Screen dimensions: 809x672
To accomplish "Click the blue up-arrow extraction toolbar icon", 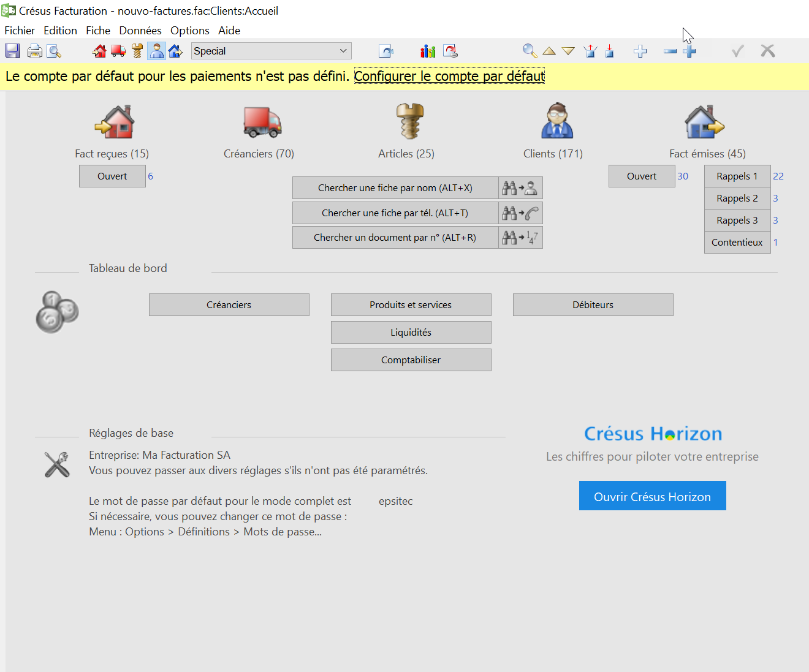I will pyautogui.click(x=591, y=51).
